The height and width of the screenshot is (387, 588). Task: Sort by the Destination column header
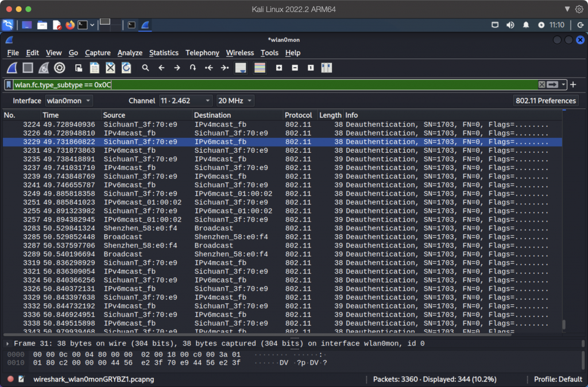click(238, 115)
